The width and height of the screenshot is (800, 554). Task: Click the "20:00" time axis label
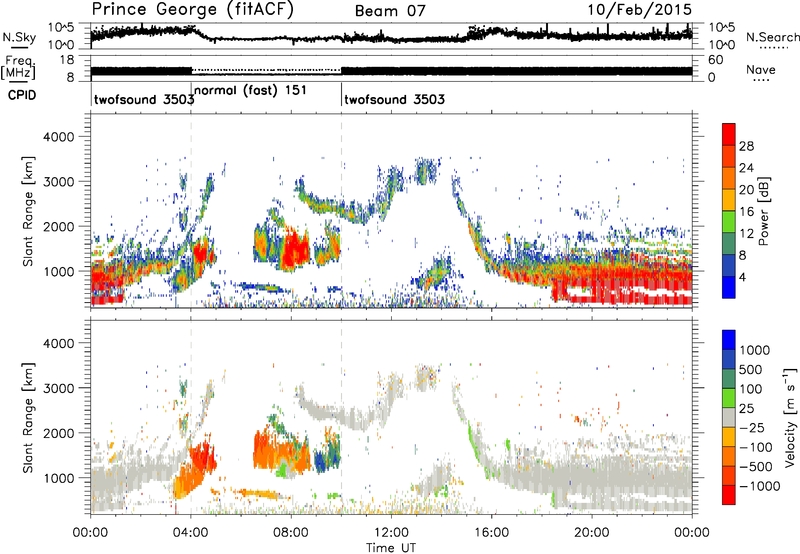[592, 533]
